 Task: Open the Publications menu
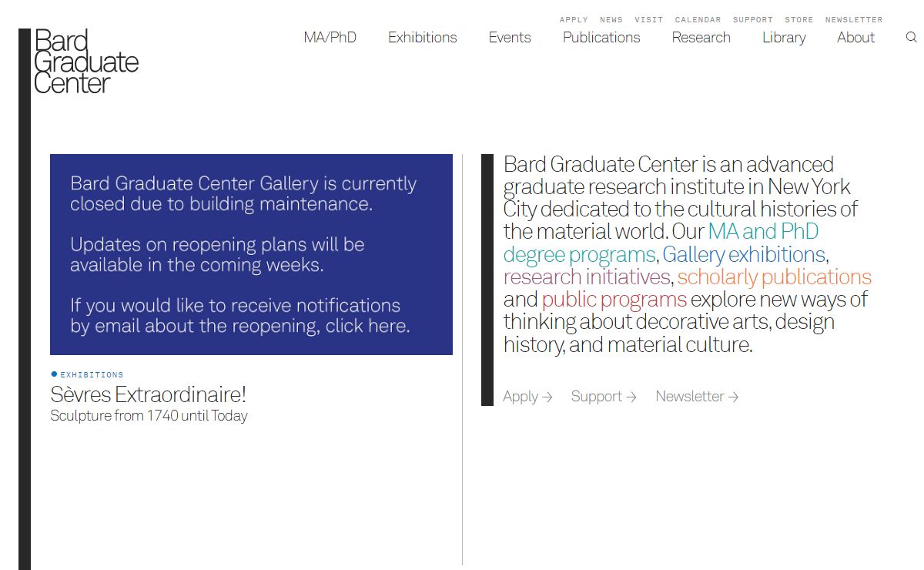[x=601, y=37]
